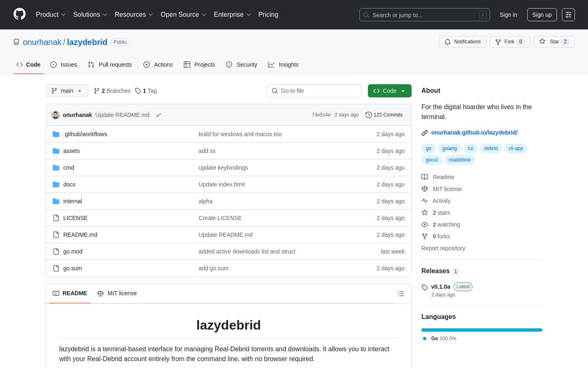Open the onurhanak owner link
Viewport: 588px width, 368px height.
42,42
